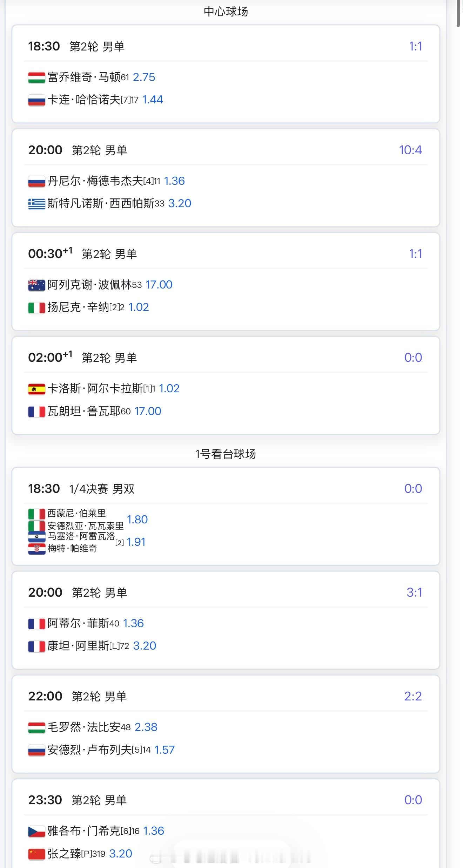Click the Hungarian flag beside 富乔维奇·马顿
The width and height of the screenshot is (463, 868).
point(36,77)
